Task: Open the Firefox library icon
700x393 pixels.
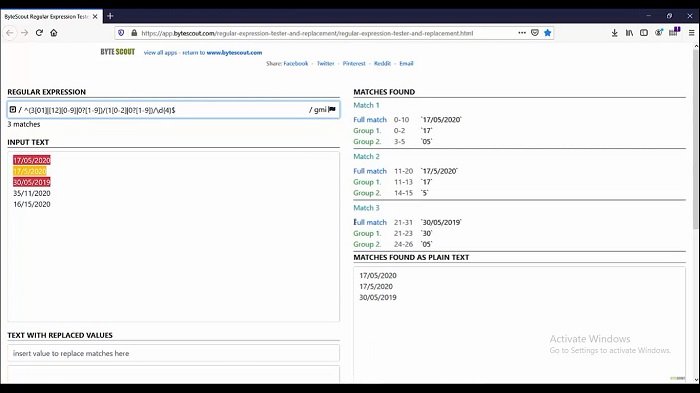Action: [x=629, y=33]
